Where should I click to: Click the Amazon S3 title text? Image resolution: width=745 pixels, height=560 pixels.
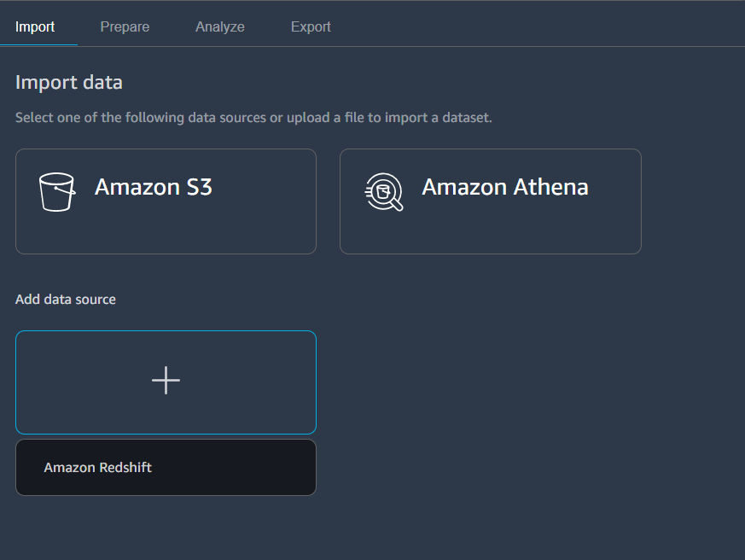click(x=153, y=187)
